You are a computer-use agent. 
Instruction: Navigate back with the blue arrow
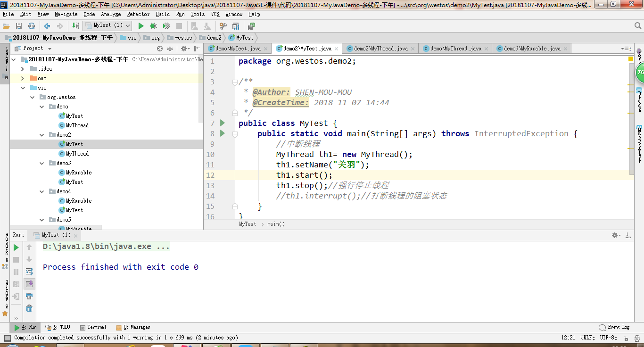coord(47,26)
